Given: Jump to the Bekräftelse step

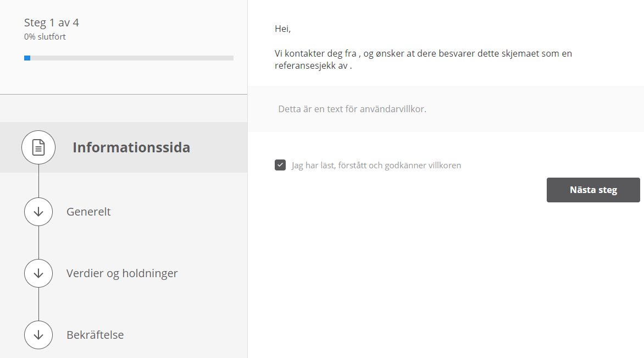Looking at the screenshot, I should coord(95,335).
